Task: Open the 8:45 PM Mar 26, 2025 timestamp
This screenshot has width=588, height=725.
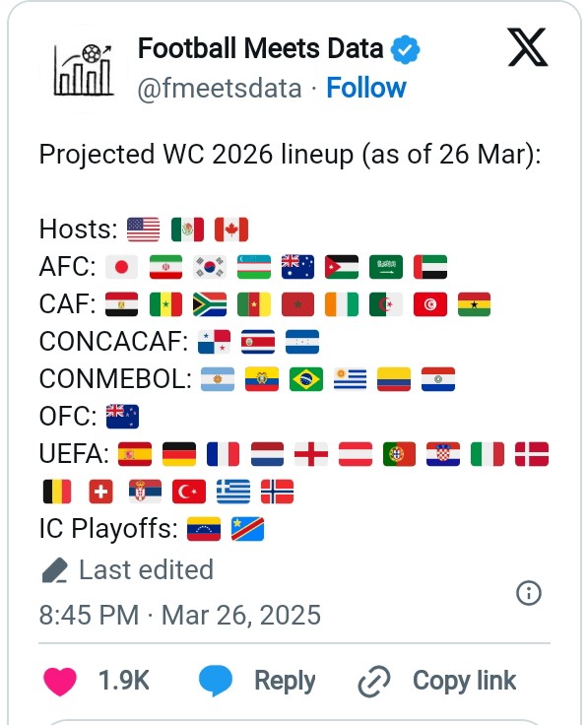Action: 180,615
